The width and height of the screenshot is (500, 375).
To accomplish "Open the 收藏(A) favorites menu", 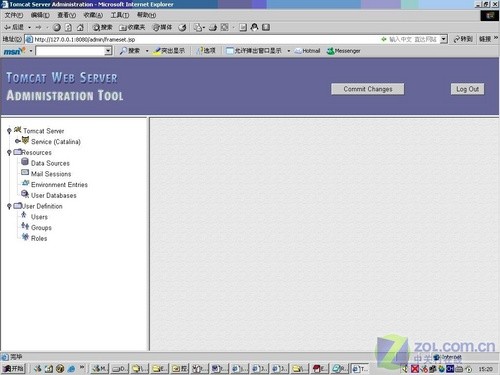I will click(93, 15).
